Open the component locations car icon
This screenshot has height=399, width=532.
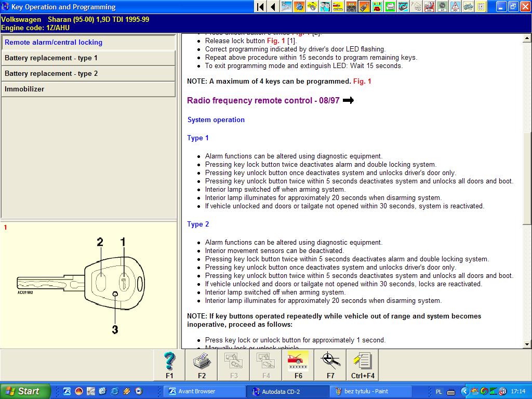(468, 6)
